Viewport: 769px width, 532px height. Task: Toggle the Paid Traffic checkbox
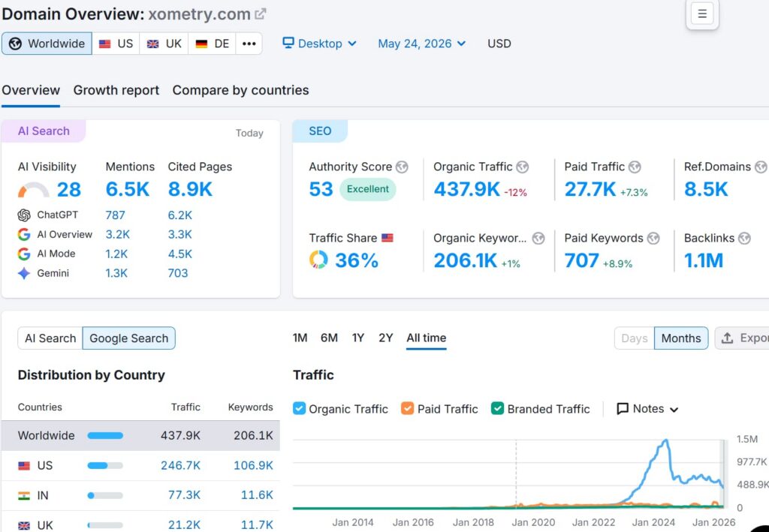[407, 408]
